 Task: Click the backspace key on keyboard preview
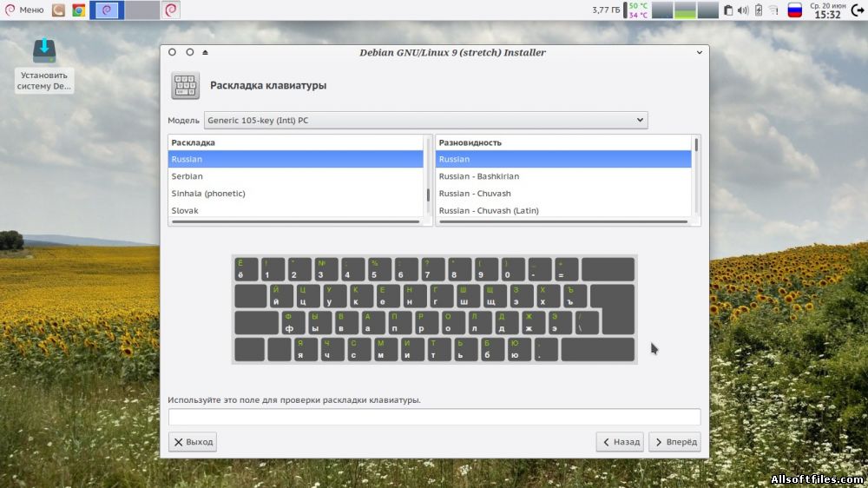pos(608,269)
